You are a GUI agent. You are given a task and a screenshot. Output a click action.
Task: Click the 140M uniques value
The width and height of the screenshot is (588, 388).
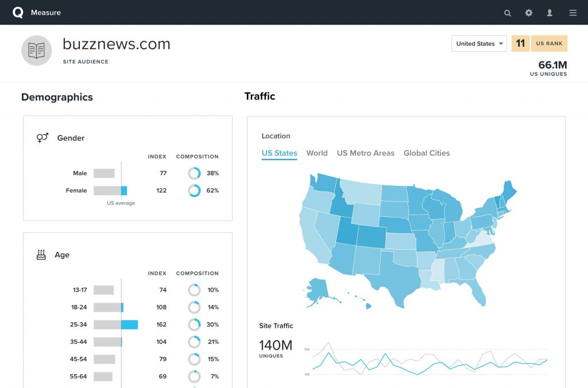point(276,345)
